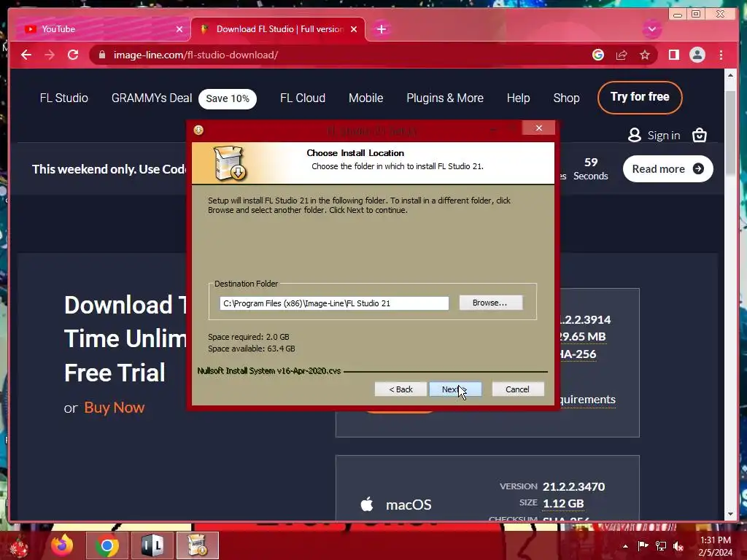Click the macOS version 21.2.2.3470 text
The image size is (747, 560).
tap(573, 486)
